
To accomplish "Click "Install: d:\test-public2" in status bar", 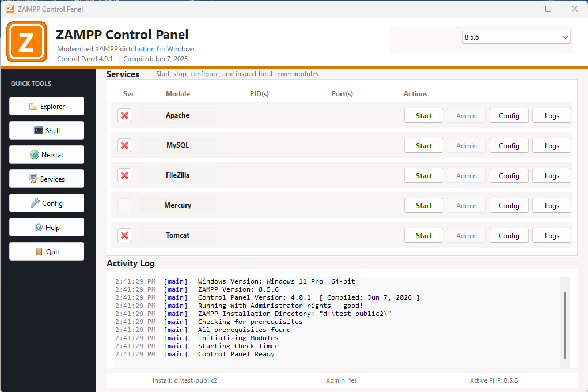I will point(185,380).
